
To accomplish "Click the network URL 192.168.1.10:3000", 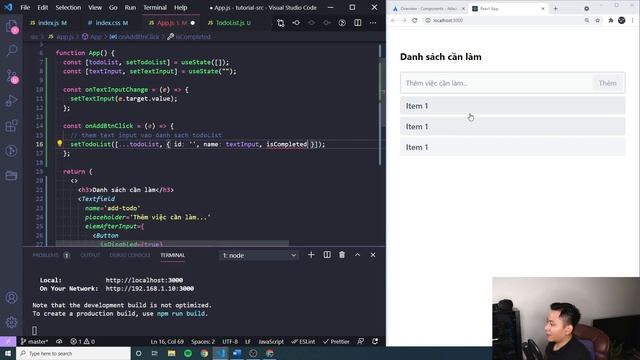I will pyautogui.click(x=150, y=289).
